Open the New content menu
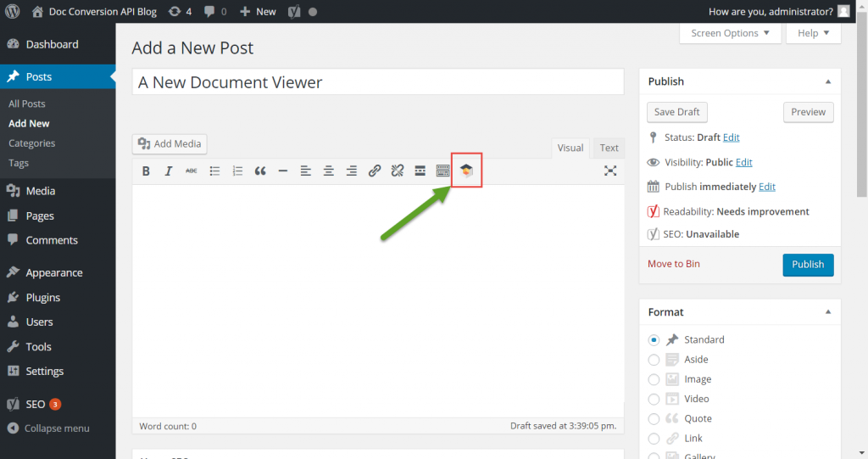Viewport: 868px width, 459px height. [x=258, y=11]
